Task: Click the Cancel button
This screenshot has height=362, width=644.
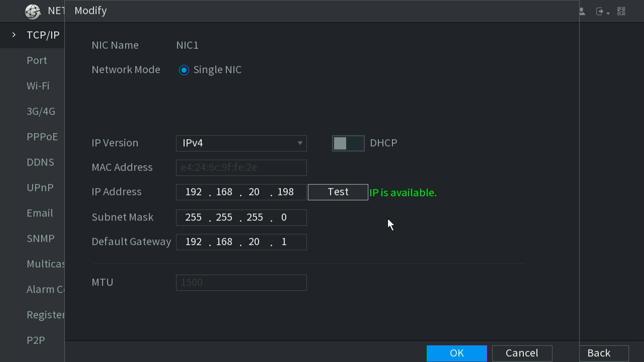Action: (522, 353)
